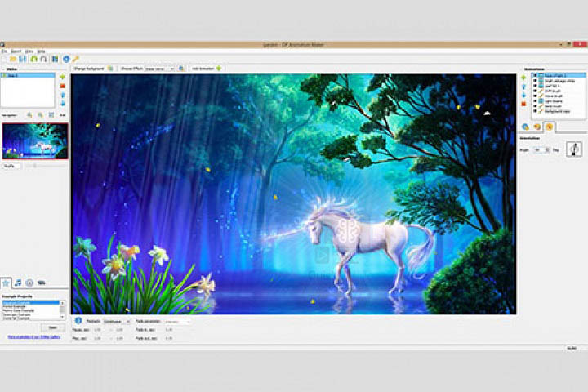
Task: Open a project using the folder icon
Action: tap(13, 60)
